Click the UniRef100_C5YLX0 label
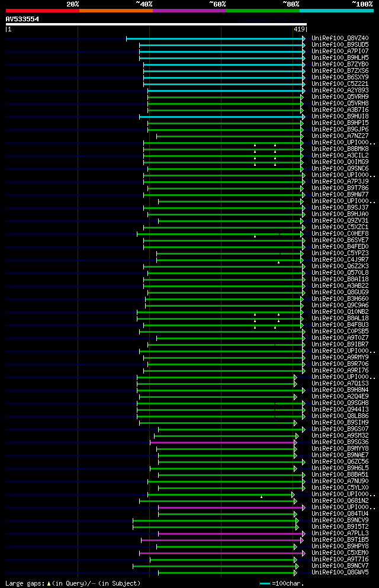Screen dimensions: 379x588 click(340, 487)
